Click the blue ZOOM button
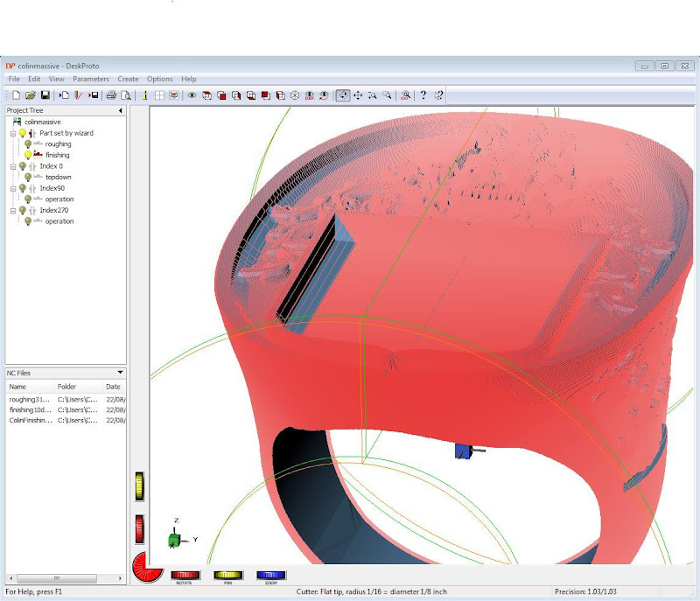700x601 pixels. 271,576
